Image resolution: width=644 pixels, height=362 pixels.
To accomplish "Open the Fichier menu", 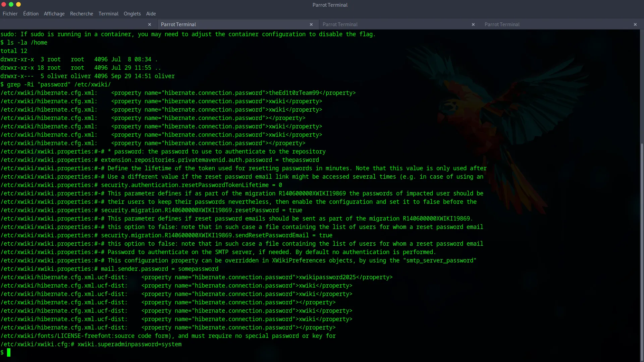I will (10, 14).
